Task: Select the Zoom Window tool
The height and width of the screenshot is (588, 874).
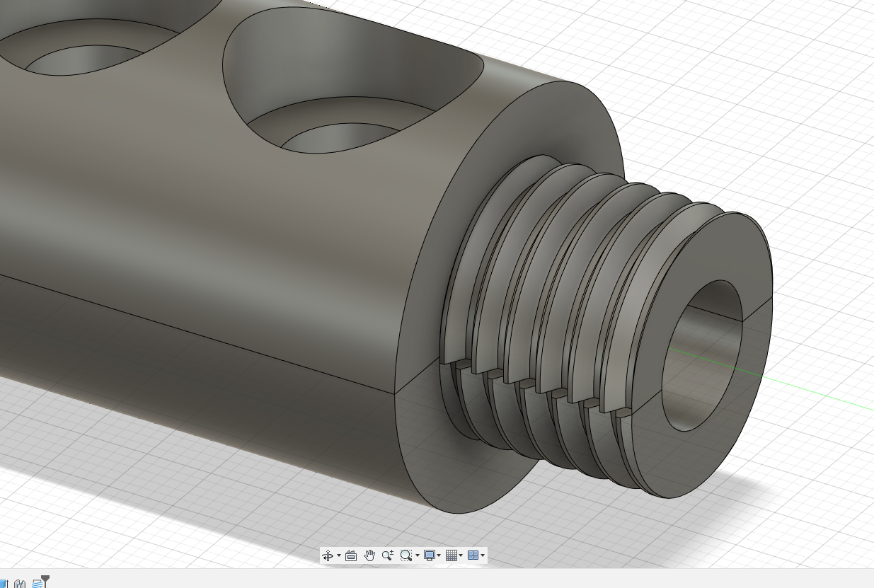Action: [x=407, y=555]
